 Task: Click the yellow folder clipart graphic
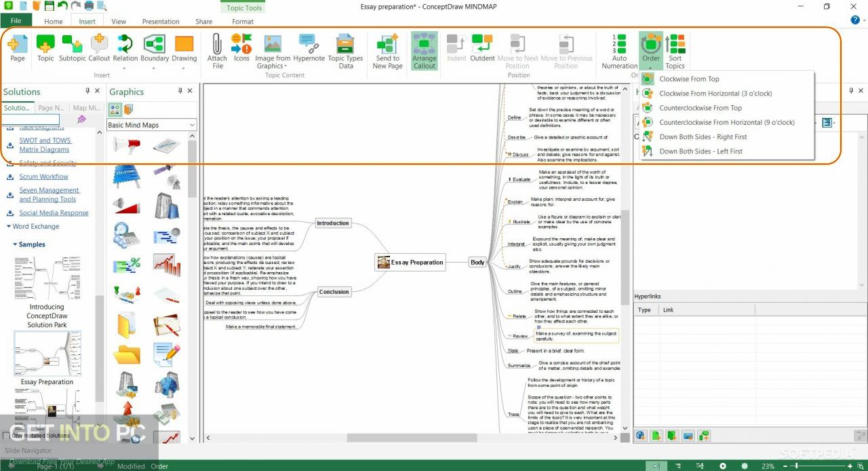click(127, 354)
